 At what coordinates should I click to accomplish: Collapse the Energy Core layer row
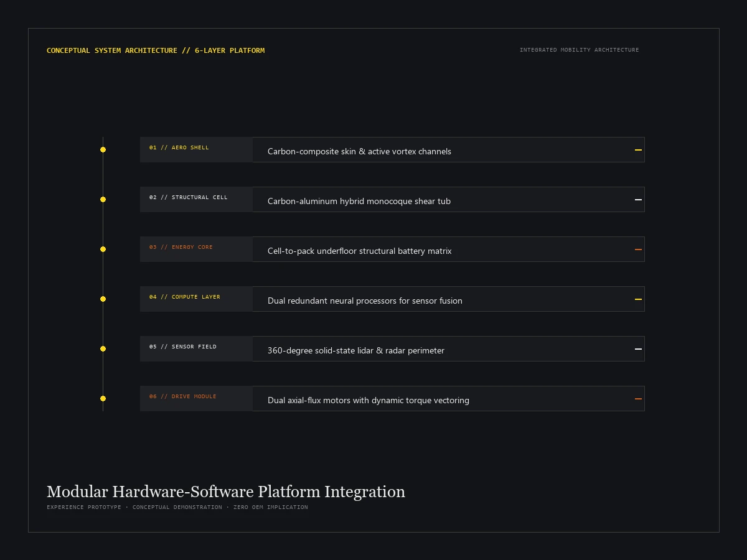pyautogui.click(x=638, y=250)
